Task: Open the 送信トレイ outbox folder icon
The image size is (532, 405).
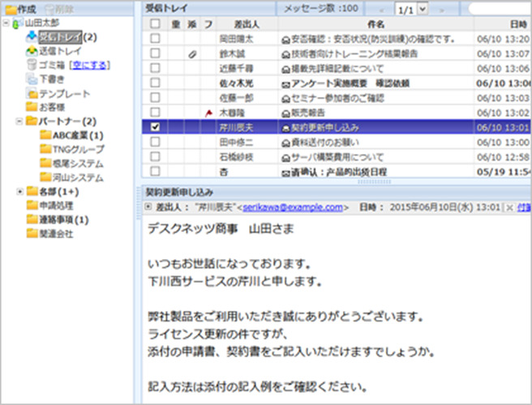Action: coord(30,51)
